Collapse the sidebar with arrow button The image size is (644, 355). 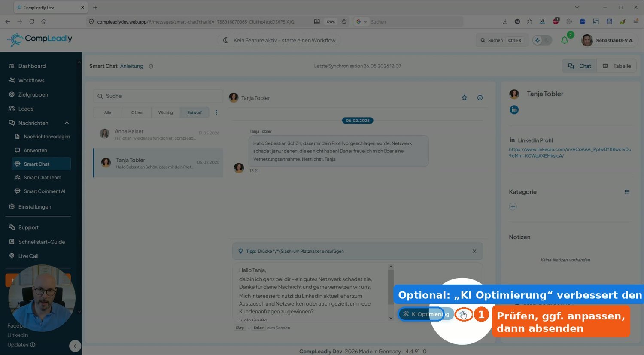pos(75,346)
